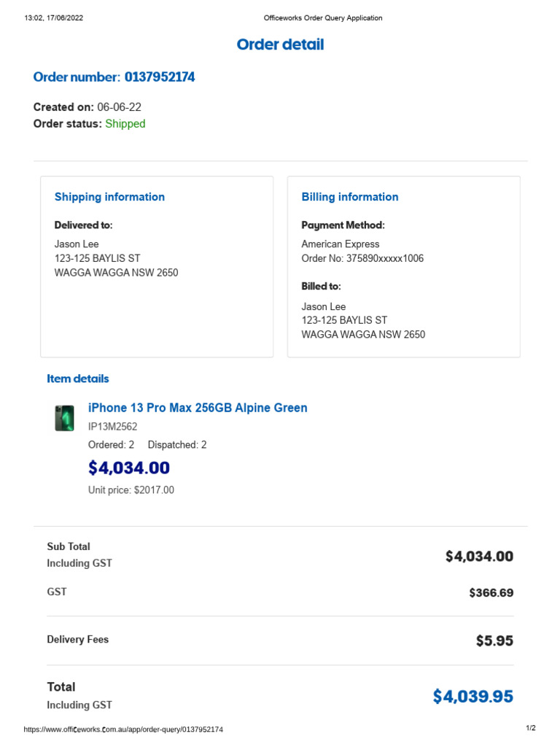Click the Unit price: $2017.00 text
This screenshot has height=747, width=560.
pyautogui.click(x=131, y=489)
